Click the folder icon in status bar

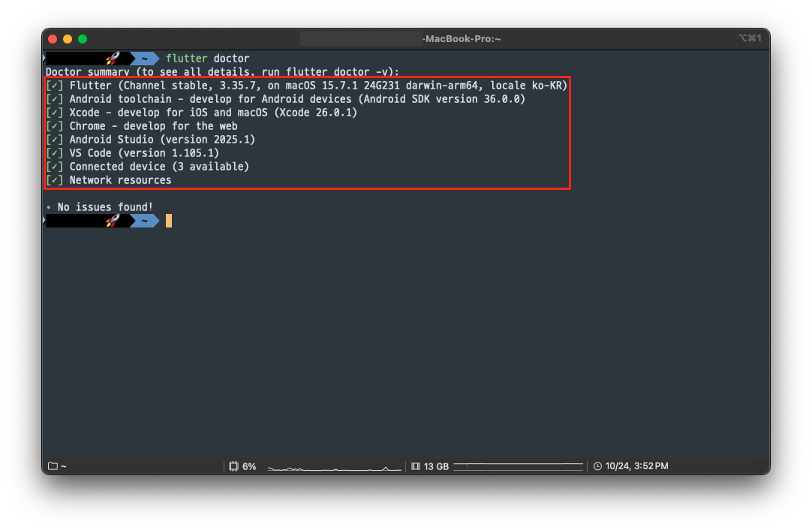pyautogui.click(x=53, y=466)
